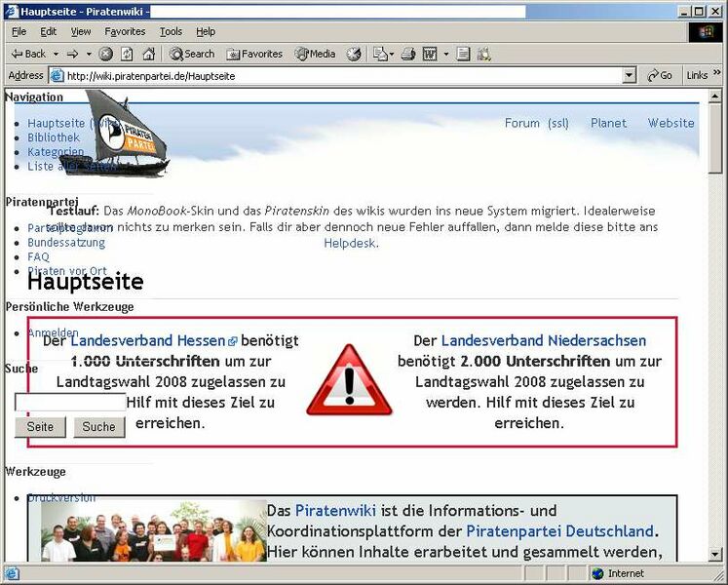Open the Piraten vor Ort link
Viewport: 728px width, 585px height.
coord(67,271)
